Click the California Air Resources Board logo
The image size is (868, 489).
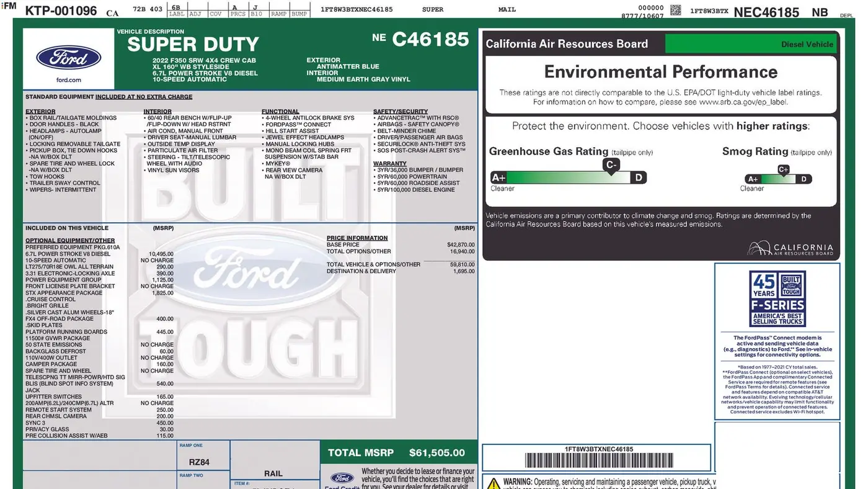pos(790,249)
